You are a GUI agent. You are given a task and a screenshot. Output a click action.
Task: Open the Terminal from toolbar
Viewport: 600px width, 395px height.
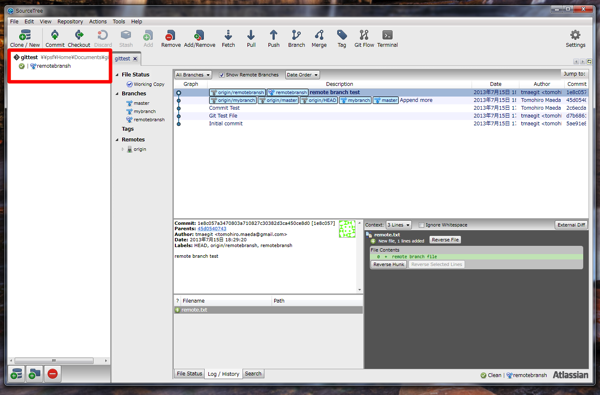[x=387, y=38]
